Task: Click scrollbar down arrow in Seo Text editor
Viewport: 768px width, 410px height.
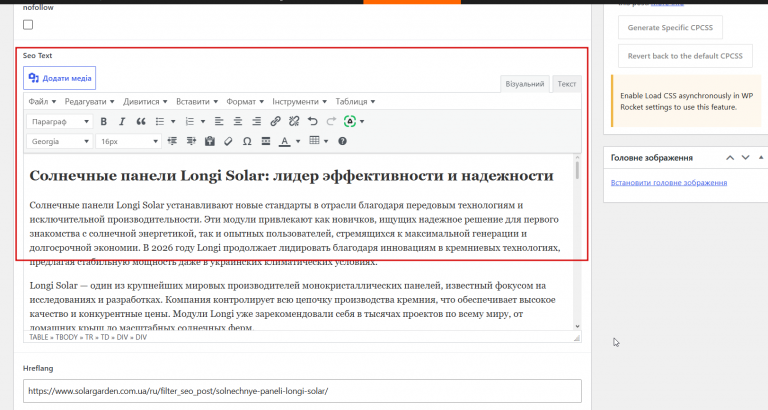Action: [x=577, y=326]
